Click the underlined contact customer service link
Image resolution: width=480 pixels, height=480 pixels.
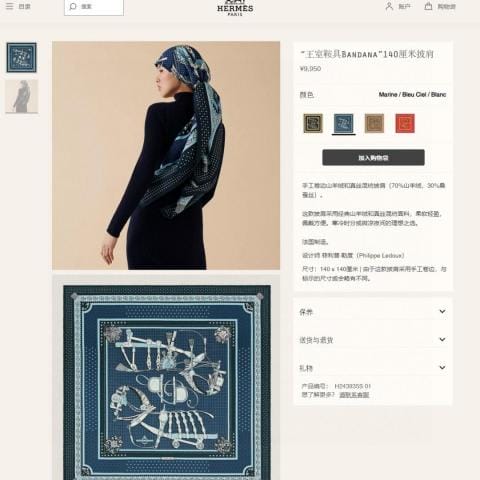[x=354, y=395]
